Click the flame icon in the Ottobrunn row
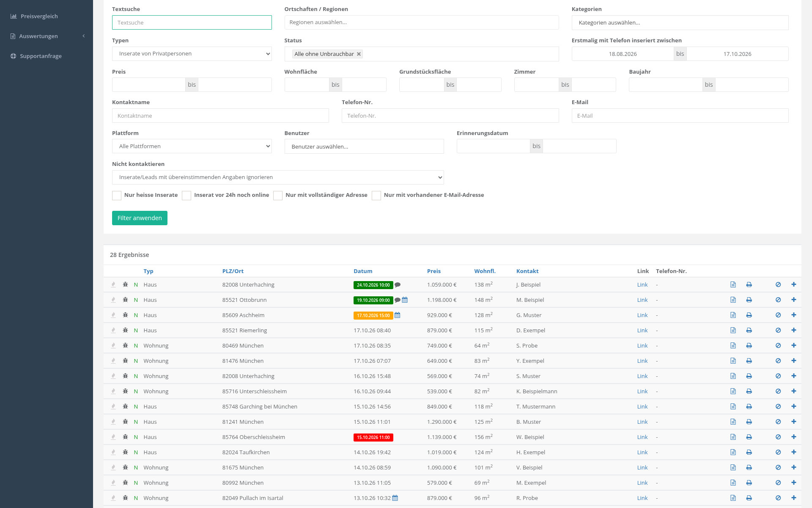This screenshot has height=508, width=812. tap(113, 300)
